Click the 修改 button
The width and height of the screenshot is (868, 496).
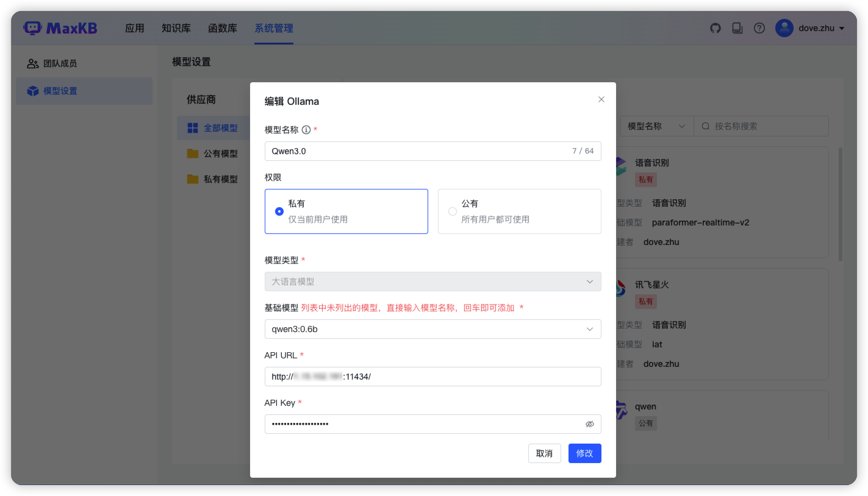click(584, 453)
